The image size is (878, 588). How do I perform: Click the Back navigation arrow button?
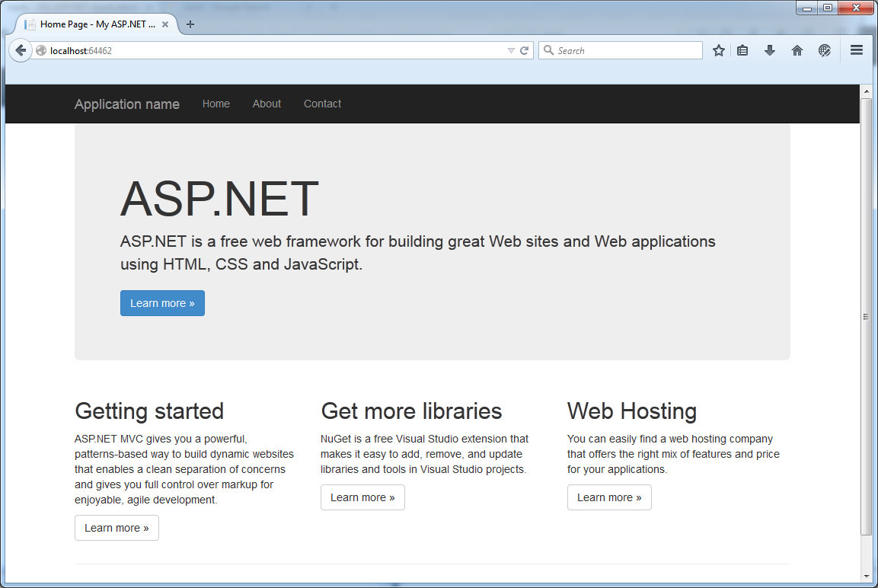(x=21, y=50)
